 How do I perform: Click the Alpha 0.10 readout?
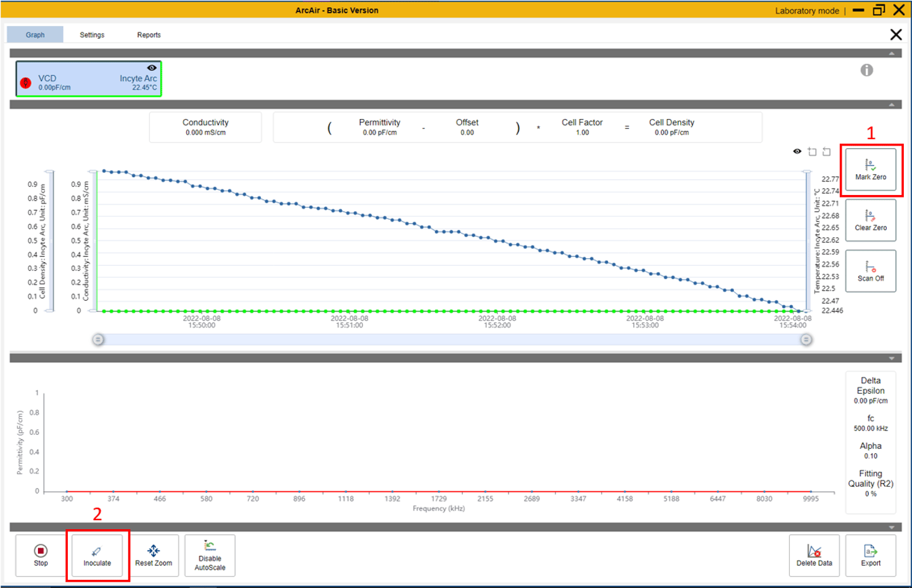(x=870, y=451)
